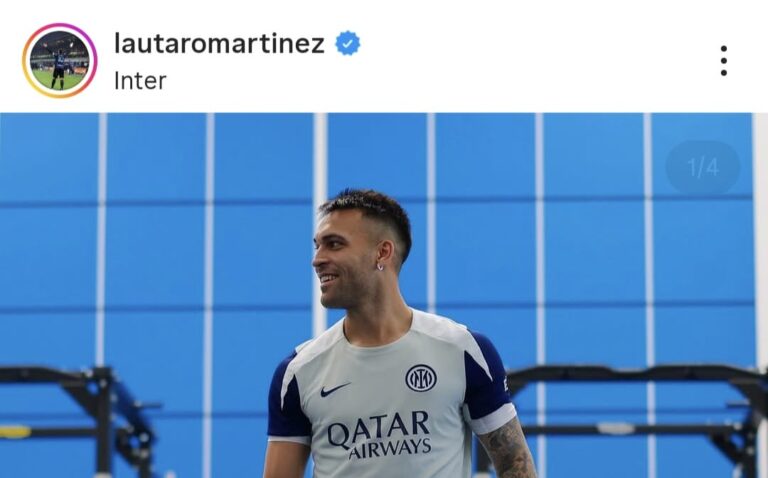Tap the earring on the player's ear
The height and width of the screenshot is (478, 768).
coord(380,267)
